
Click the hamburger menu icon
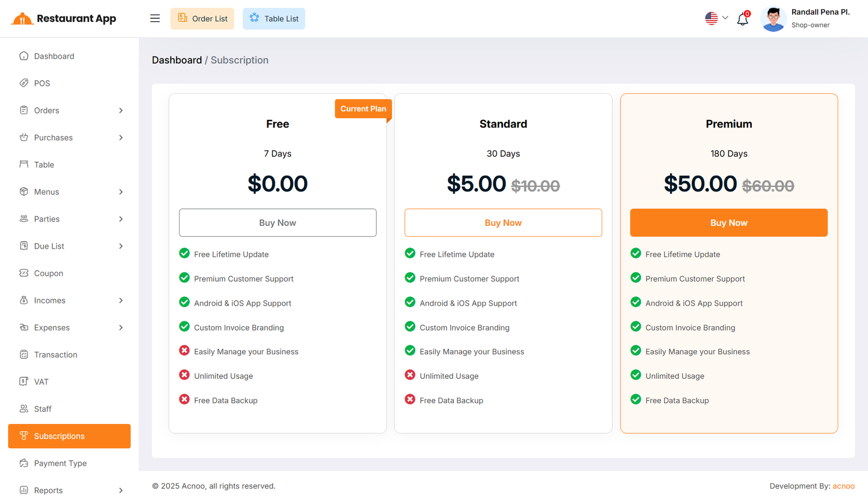tap(155, 18)
